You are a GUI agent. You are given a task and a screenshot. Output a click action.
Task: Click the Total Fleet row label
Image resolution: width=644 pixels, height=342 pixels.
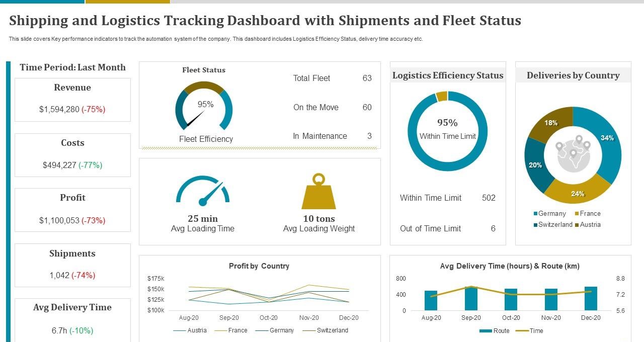[x=311, y=78]
